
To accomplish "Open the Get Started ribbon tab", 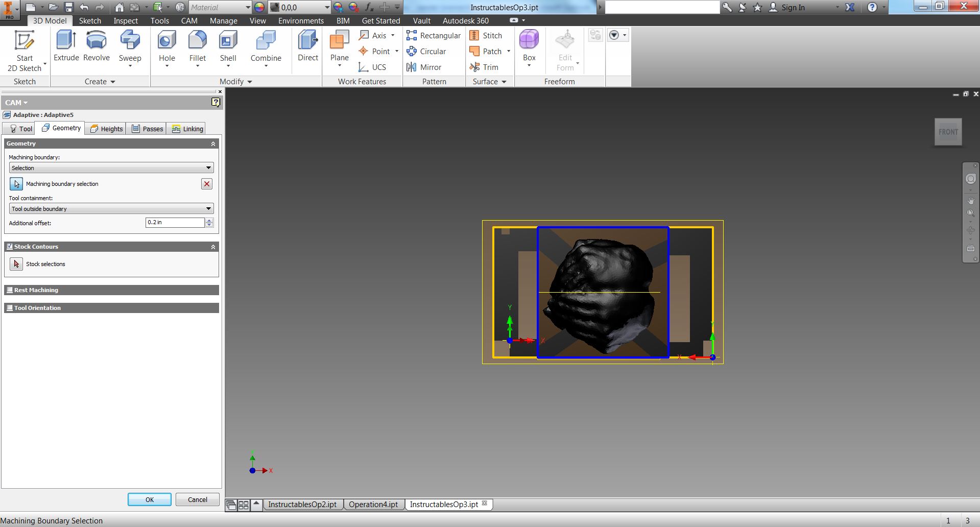I will click(381, 21).
